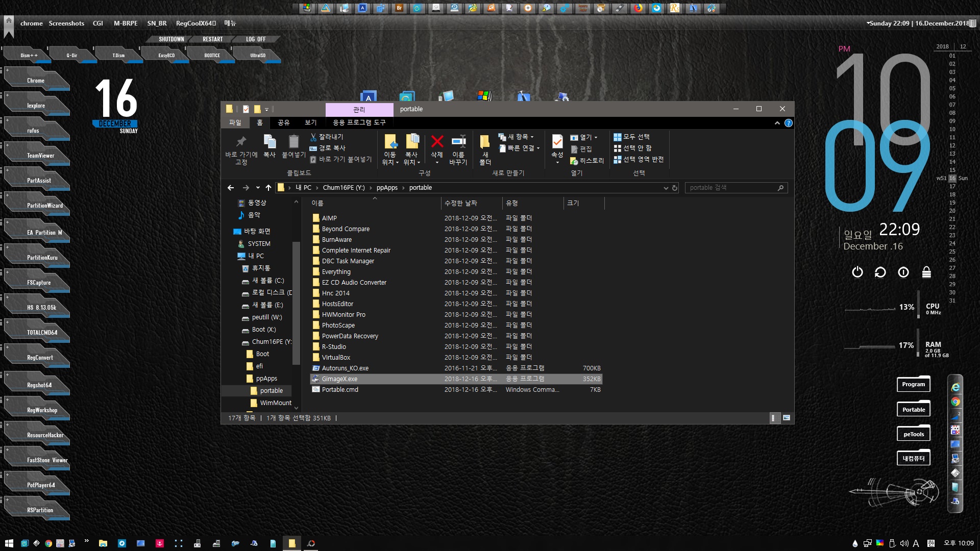Switch to the View ribbon tab
The width and height of the screenshot is (980, 551).
tap(311, 122)
